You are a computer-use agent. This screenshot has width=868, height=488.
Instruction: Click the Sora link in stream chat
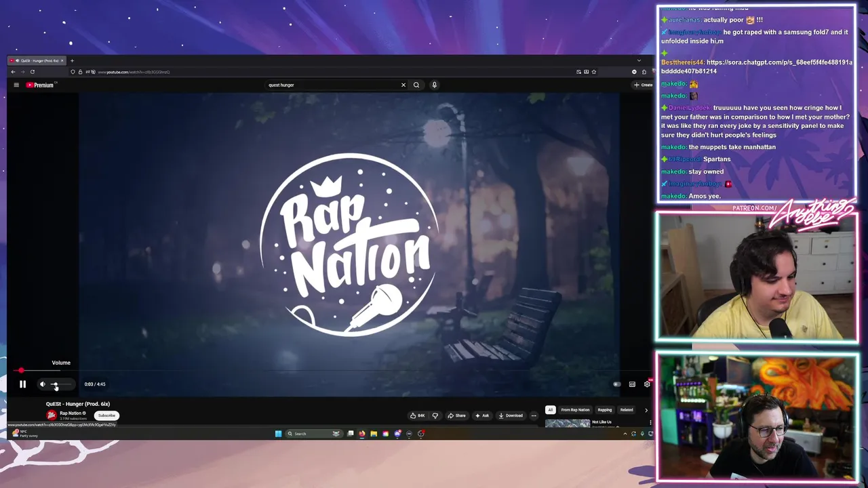click(757, 66)
